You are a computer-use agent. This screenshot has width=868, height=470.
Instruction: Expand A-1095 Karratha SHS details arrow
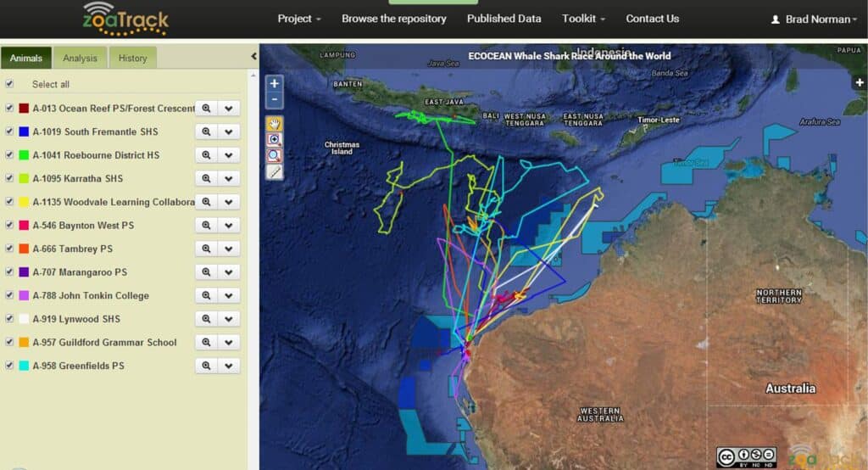229,178
